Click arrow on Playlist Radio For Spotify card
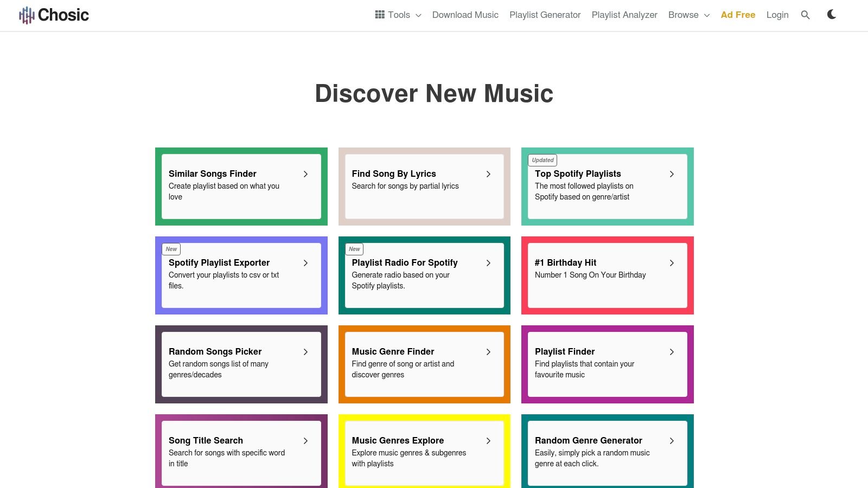868x488 pixels. [x=488, y=263]
